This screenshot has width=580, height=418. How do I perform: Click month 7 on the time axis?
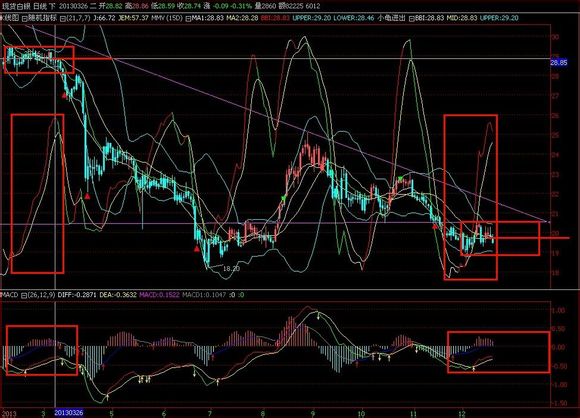[x=210, y=413]
